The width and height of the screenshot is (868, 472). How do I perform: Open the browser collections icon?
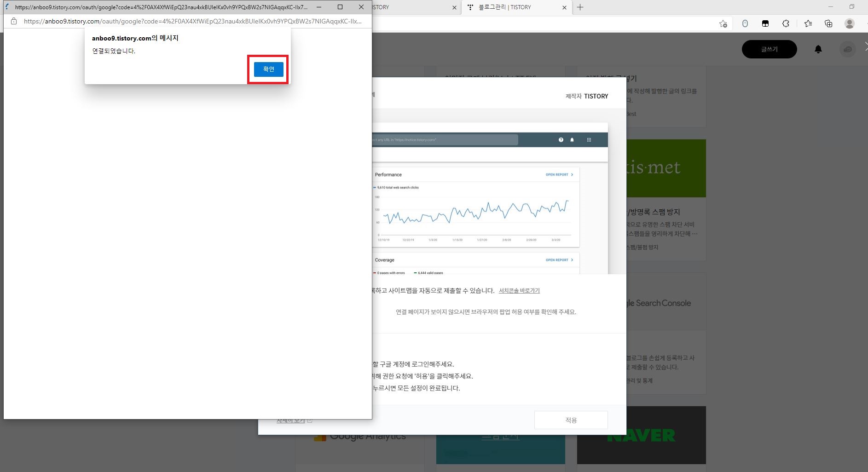[828, 23]
